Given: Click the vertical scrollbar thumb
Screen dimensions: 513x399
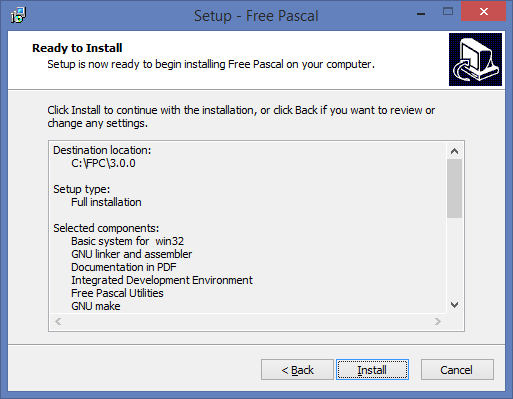Looking at the screenshot, I should [x=454, y=188].
